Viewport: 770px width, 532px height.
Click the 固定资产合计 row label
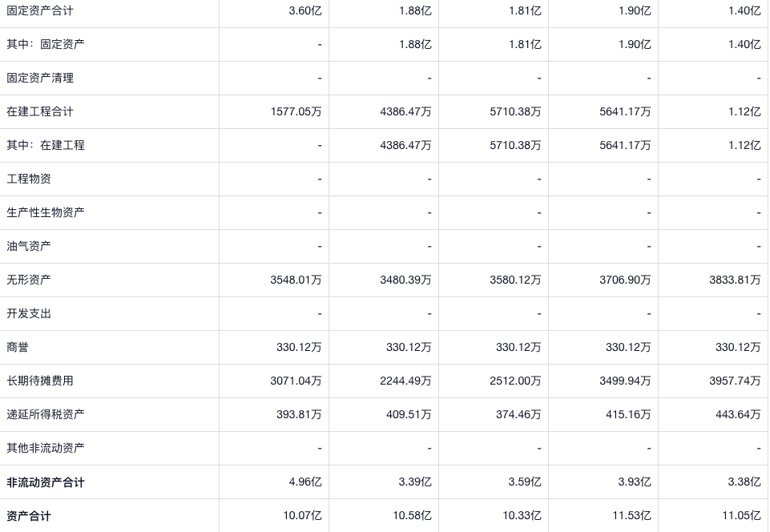[40, 10]
